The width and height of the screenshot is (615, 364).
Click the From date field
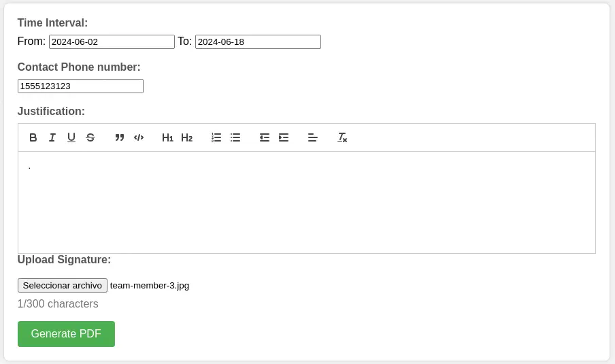[x=112, y=42]
